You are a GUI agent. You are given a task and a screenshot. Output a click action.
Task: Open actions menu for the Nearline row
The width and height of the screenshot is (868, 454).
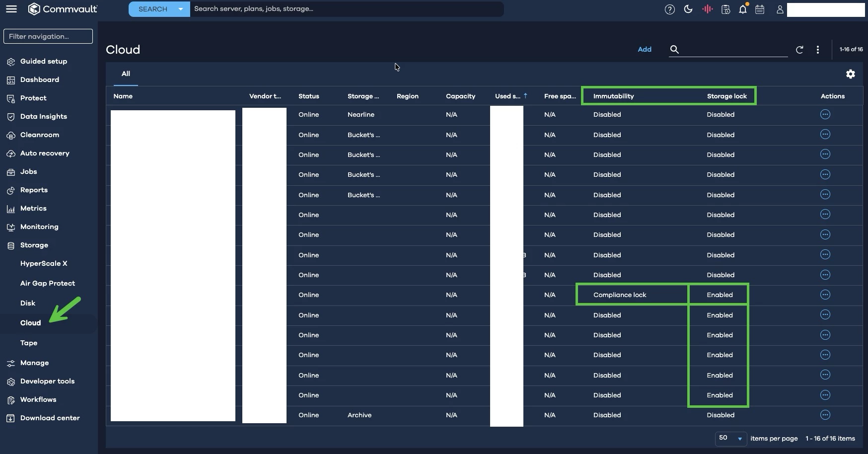pyautogui.click(x=825, y=115)
